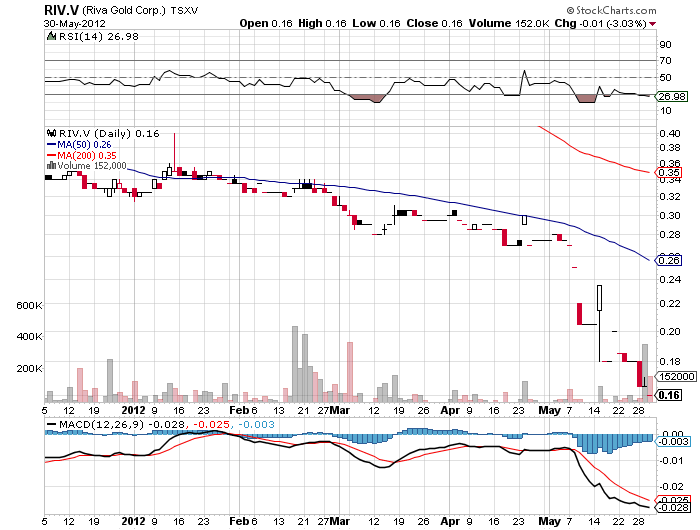Click the candlestick icon beside RIV.V (Daily)
The height and width of the screenshot is (530, 700).
click(x=51, y=133)
